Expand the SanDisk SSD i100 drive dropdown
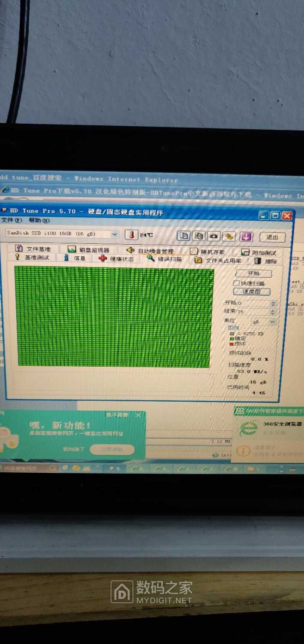Image resolution: width=304 pixels, height=644 pixels. pyautogui.click(x=114, y=234)
